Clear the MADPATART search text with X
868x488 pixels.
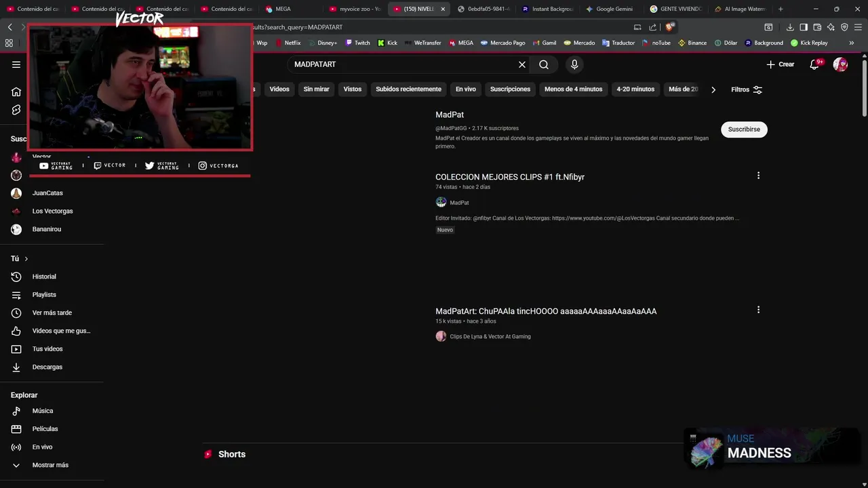tap(522, 64)
